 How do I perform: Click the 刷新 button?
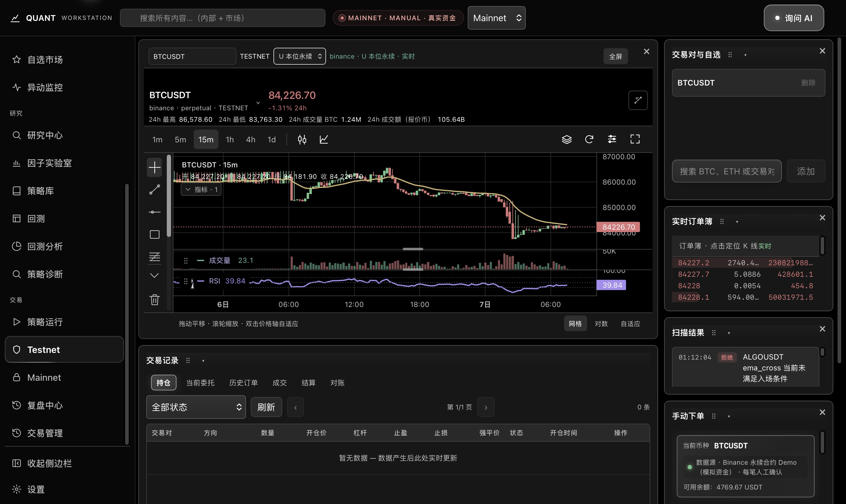266,407
